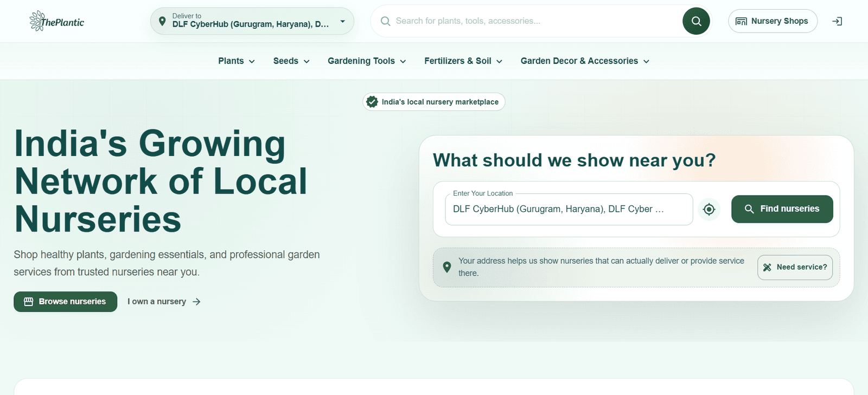Click the arrow after I own a nursery

coord(196,302)
